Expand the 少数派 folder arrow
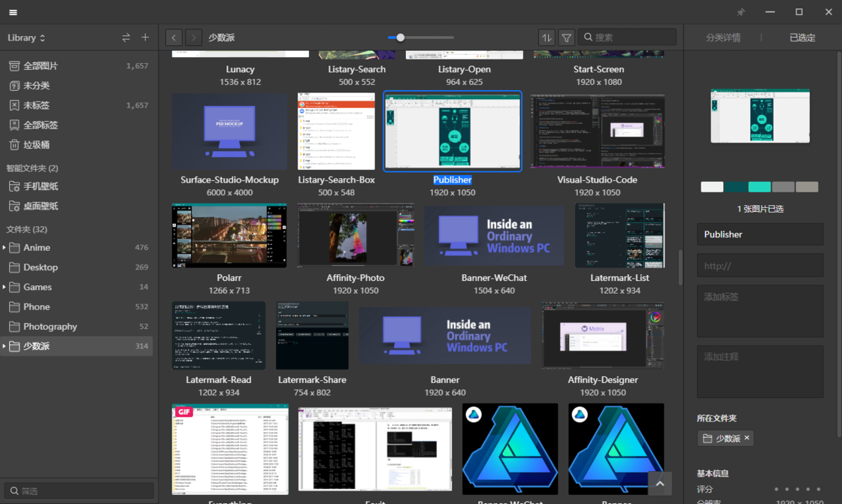This screenshot has height=504, width=842. click(5, 346)
